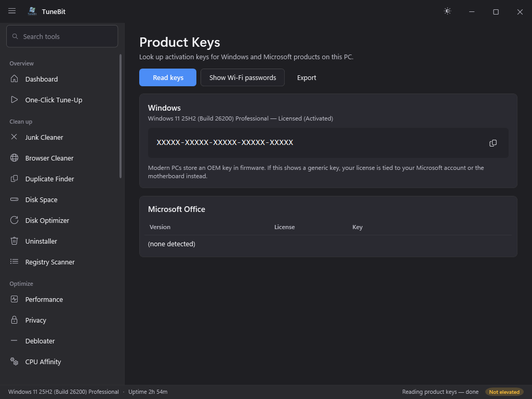Click the sidebar scrollbar
Screen dimensions: 532x399
[x=121, y=116]
